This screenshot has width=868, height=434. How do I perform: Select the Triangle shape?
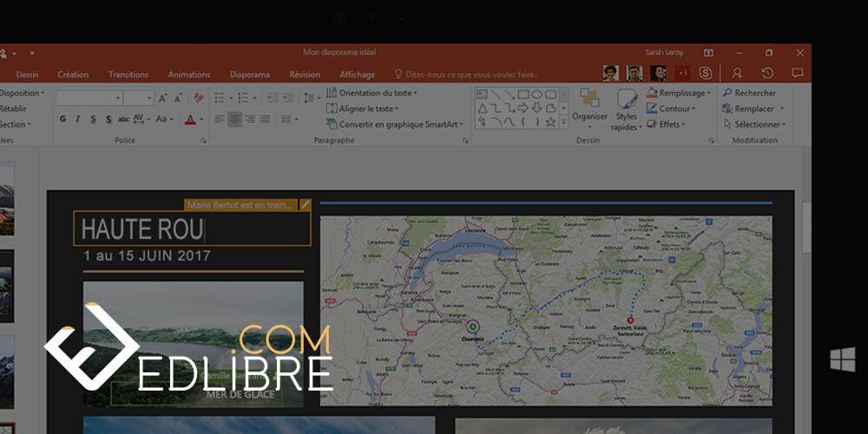482,108
